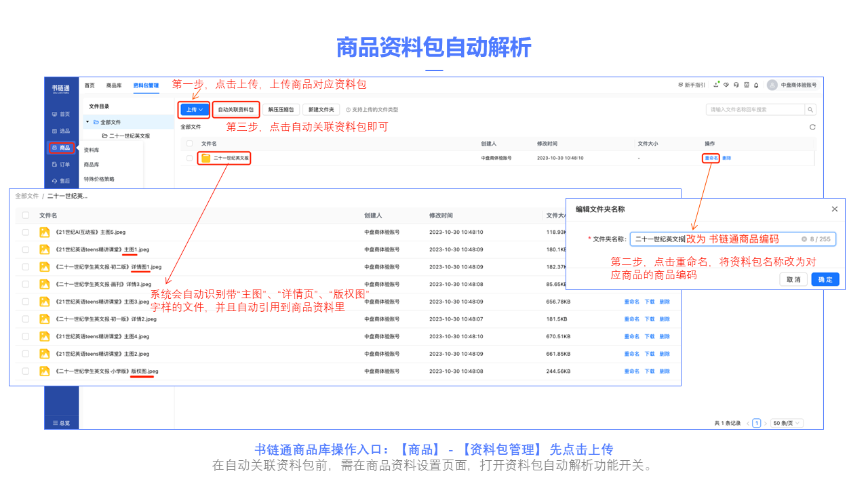Click 下载 for the 主图3.jpeg row

[650, 302]
